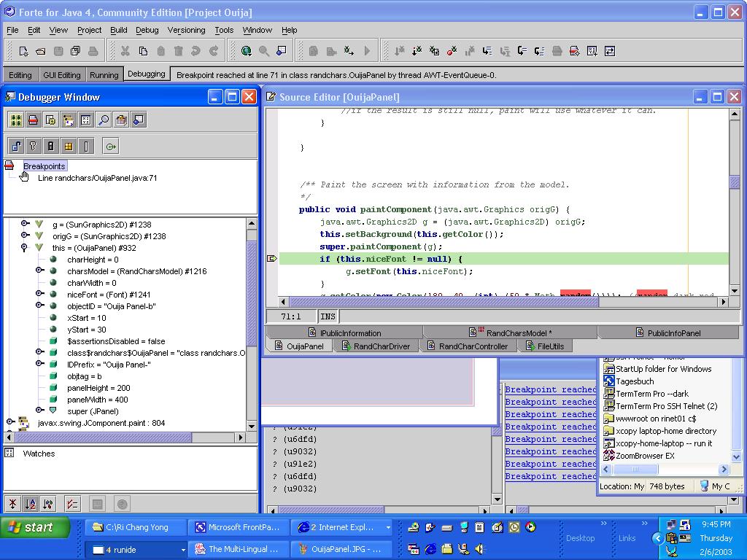Click the Breakpoints node icon in the tree
The image size is (747, 560).
(9, 166)
